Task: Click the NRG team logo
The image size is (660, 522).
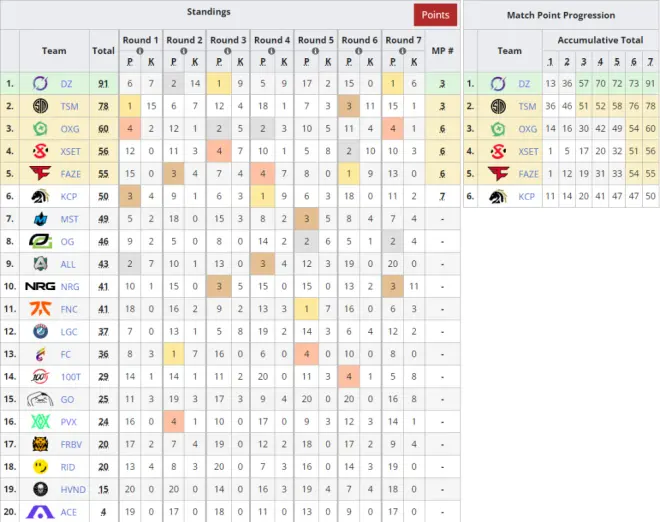Action: click(40, 286)
